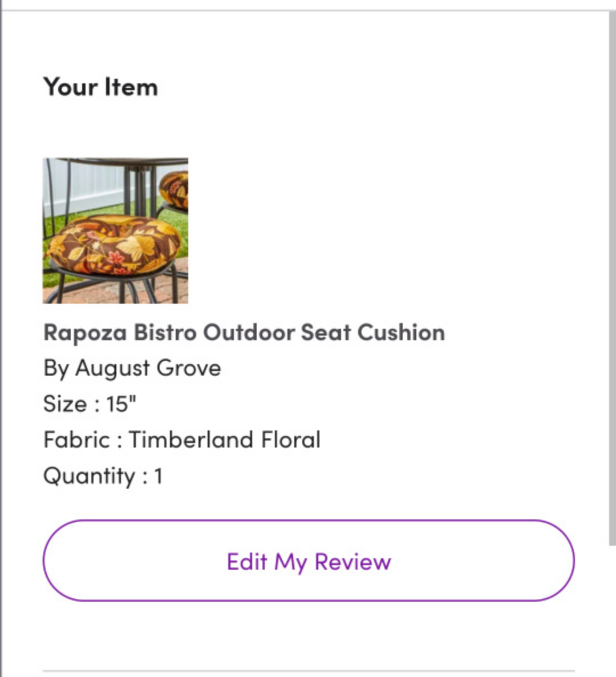Click the vertical scrollbar thumb
Viewport: 616px width, 677px height.
[x=612, y=276]
